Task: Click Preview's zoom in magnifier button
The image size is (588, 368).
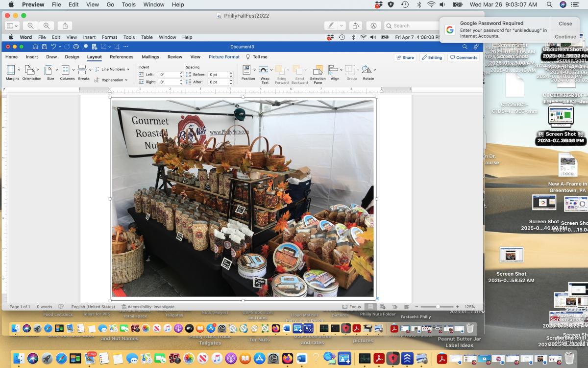Action: point(47,26)
